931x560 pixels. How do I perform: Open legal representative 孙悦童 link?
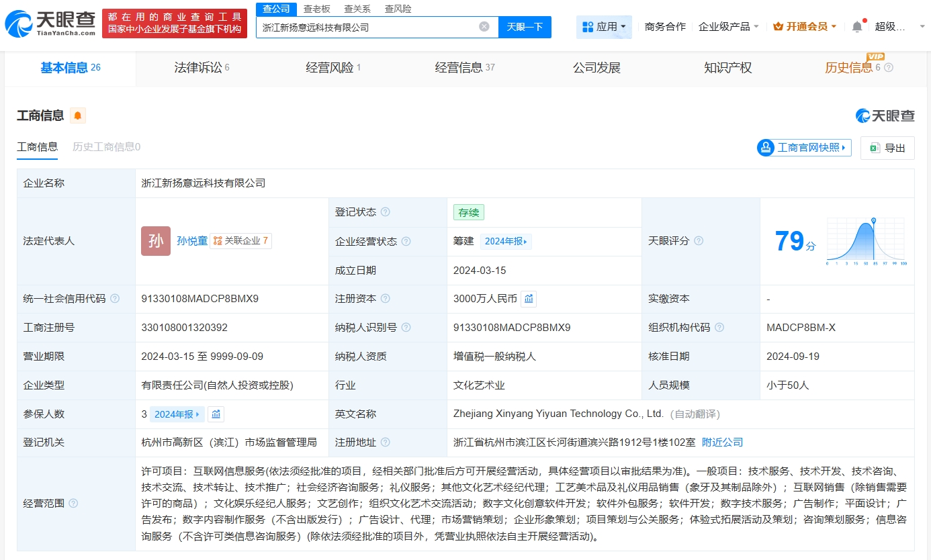pos(192,241)
